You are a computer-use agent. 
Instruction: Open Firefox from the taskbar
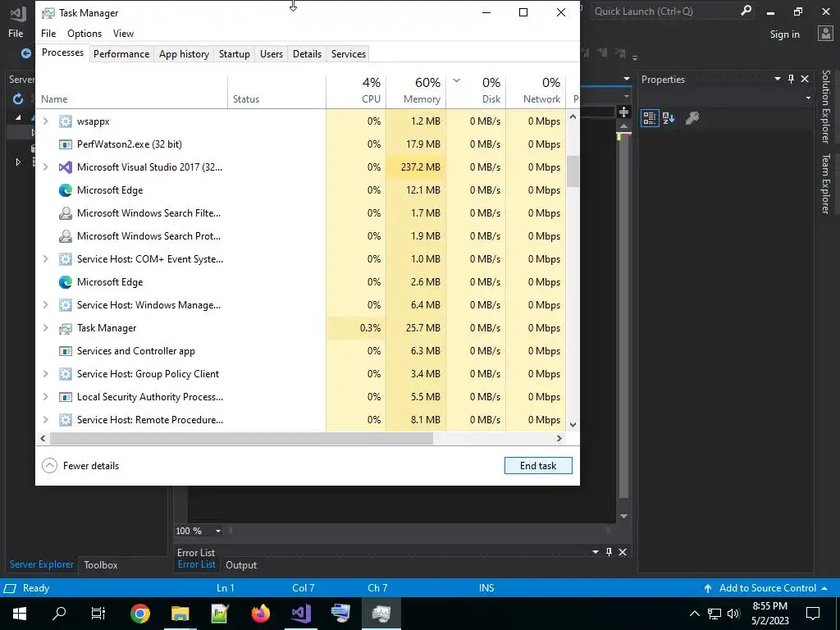click(x=260, y=614)
